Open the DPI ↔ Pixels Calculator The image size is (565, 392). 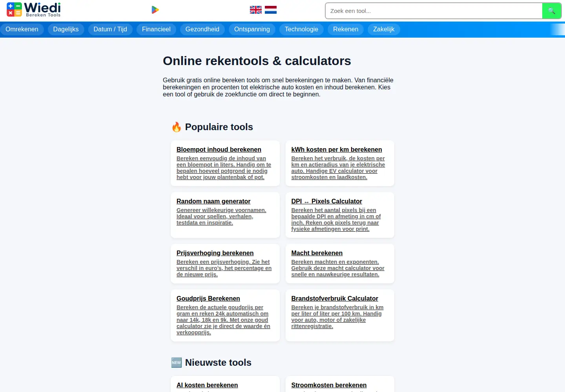326,201
